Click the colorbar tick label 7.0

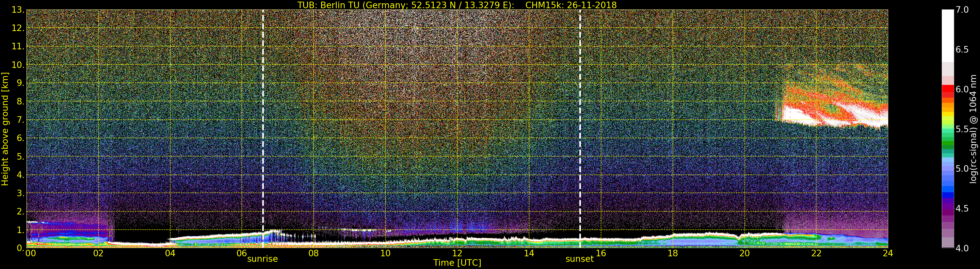click(x=962, y=10)
